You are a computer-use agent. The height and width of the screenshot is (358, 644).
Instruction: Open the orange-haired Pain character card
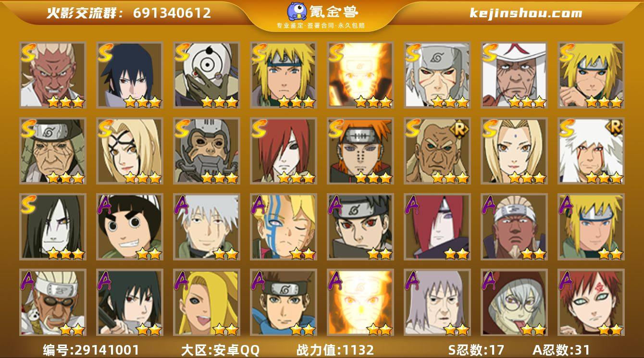(360, 151)
